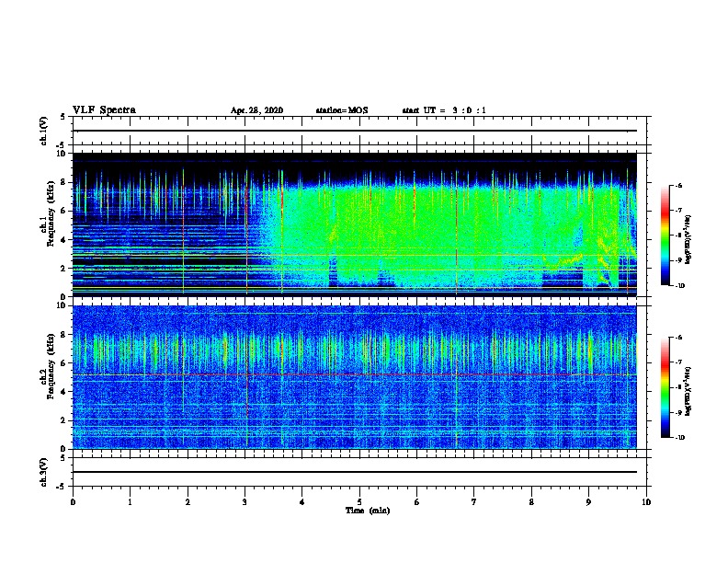Screen dimensions: 728x563
Task: Click the "-7" tick on lower colorbar
Action: point(678,362)
